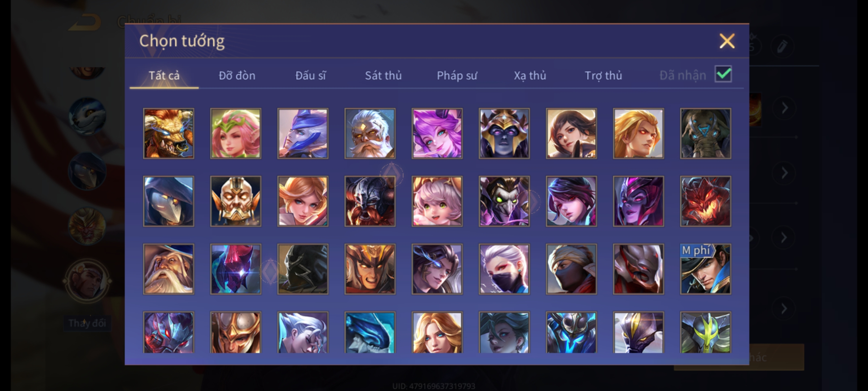Choose the blonde red-eyed male hero
The height and width of the screenshot is (391, 868).
click(638, 133)
